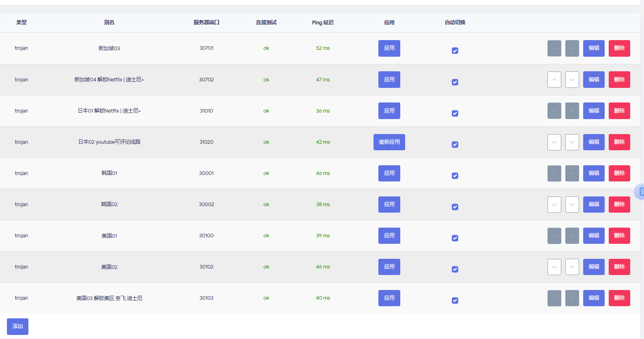Delete the 美国03 node
This screenshot has width=644, height=339.
coord(619,298)
